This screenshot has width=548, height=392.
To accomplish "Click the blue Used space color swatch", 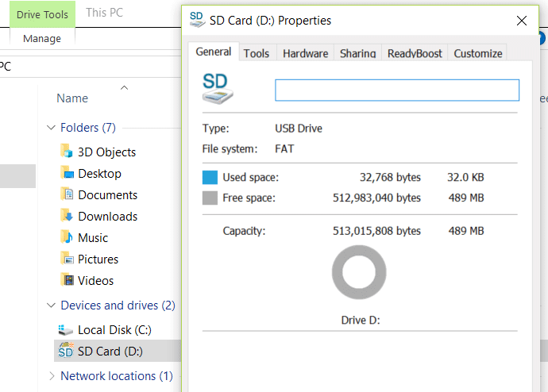I will point(210,177).
